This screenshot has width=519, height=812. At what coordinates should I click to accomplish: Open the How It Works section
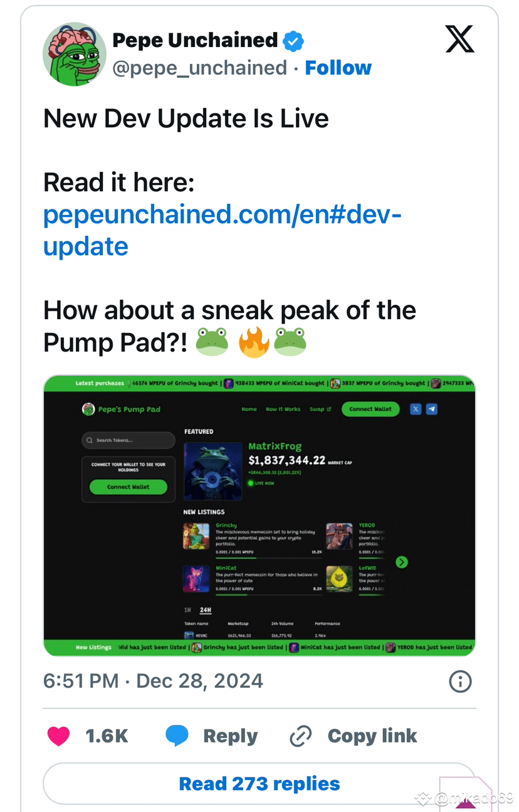point(283,409)
